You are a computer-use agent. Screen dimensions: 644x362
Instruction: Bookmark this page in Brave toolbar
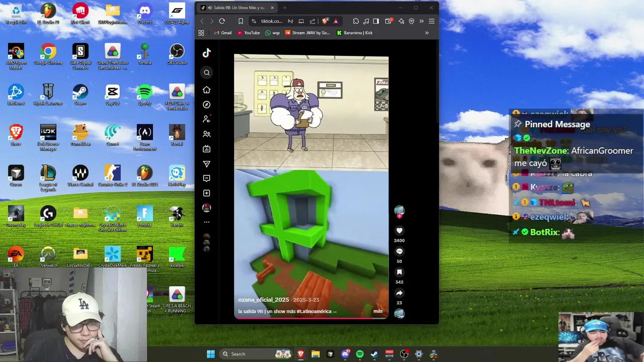point(240,21)
